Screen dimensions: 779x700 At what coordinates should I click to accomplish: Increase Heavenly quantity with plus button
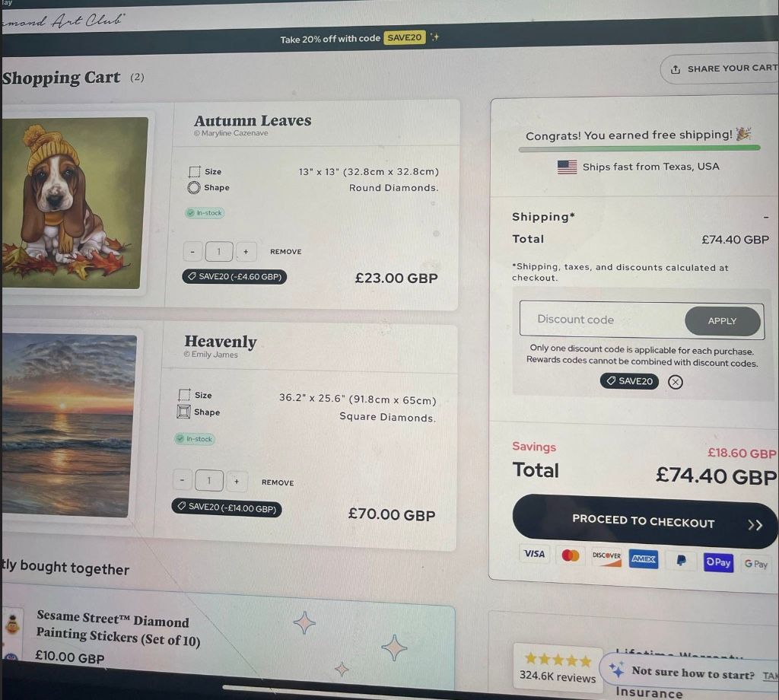[x=237, y=482]
